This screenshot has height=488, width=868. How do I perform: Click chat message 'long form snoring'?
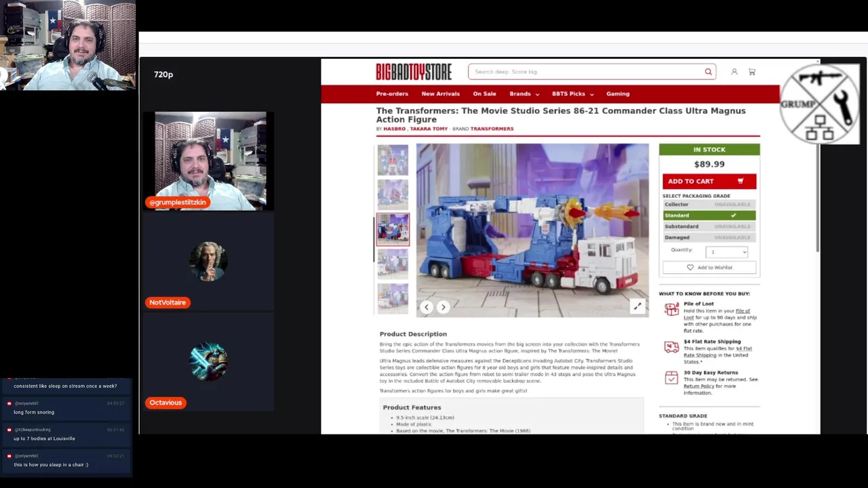click(x=34, y=412)
